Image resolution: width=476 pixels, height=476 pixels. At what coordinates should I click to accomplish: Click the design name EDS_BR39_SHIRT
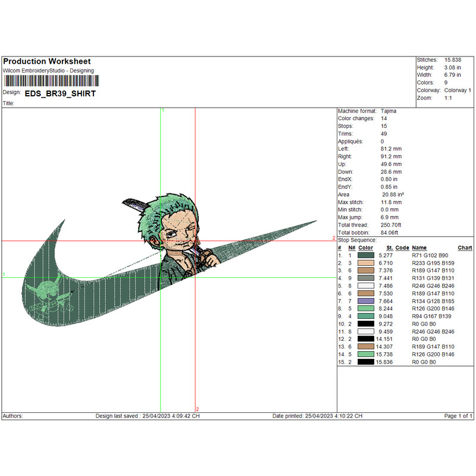click(60, 93)
